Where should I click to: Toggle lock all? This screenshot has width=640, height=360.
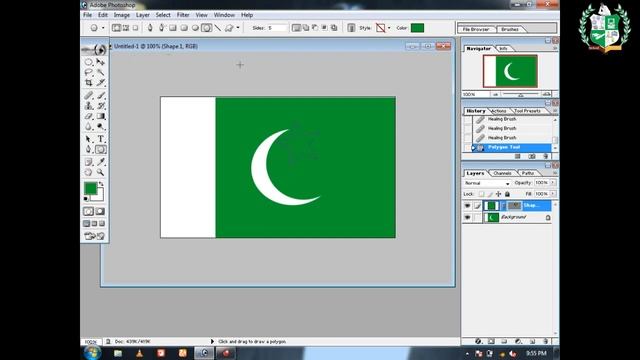point(507,194)
